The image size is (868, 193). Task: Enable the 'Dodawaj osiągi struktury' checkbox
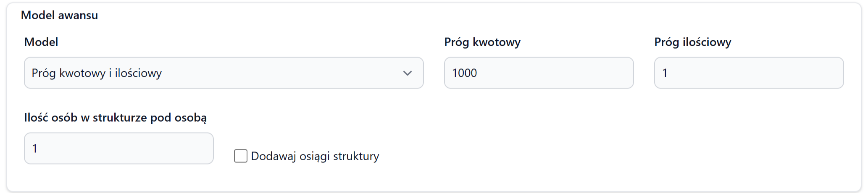[241, 156]
